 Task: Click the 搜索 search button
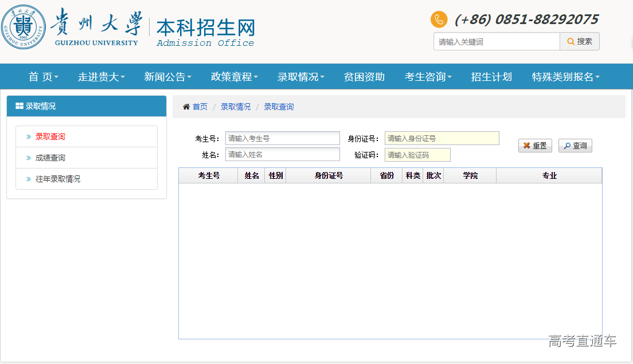tap(580, 41)
